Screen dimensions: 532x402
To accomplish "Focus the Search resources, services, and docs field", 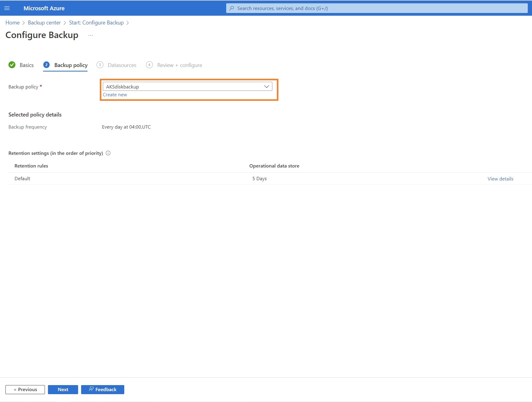I will pyautogui.click(x=377, y=8).
